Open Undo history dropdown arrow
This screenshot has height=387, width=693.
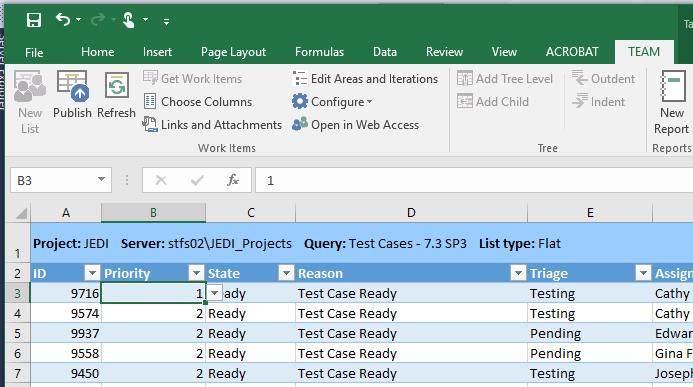[79, 20]
